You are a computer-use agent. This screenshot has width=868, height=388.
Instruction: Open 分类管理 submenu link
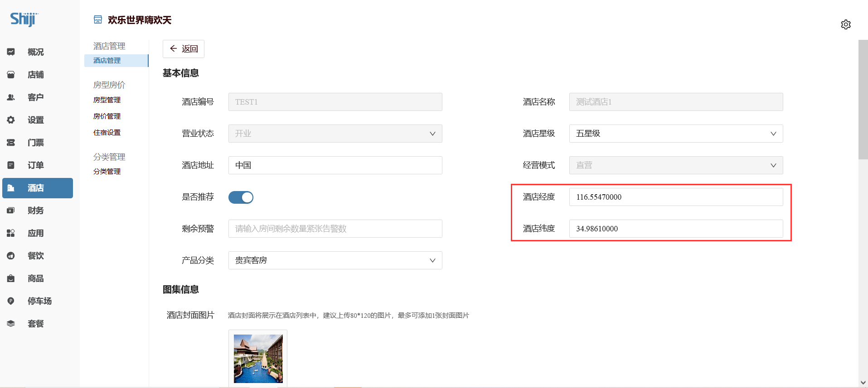107,172
